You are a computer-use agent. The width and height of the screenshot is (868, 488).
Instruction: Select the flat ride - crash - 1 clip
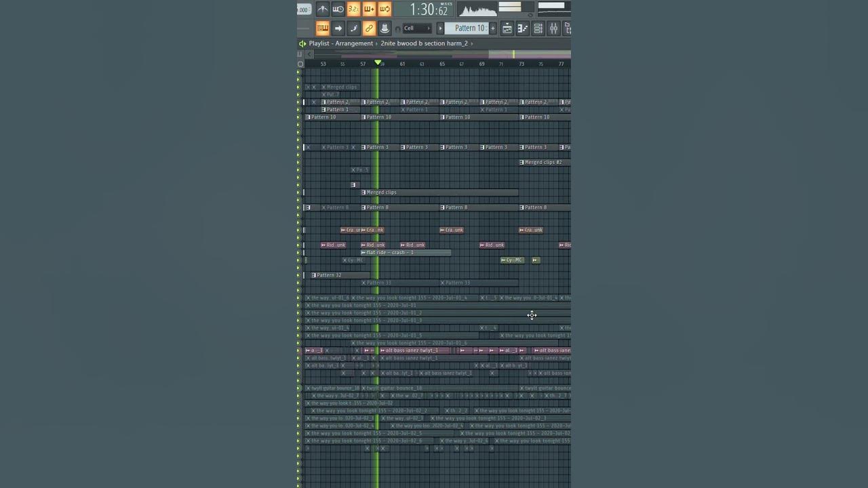pos(406,252)
